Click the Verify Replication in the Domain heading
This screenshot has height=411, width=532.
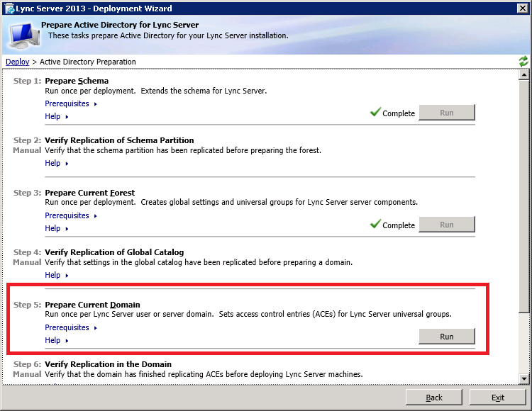coord(109,364)
